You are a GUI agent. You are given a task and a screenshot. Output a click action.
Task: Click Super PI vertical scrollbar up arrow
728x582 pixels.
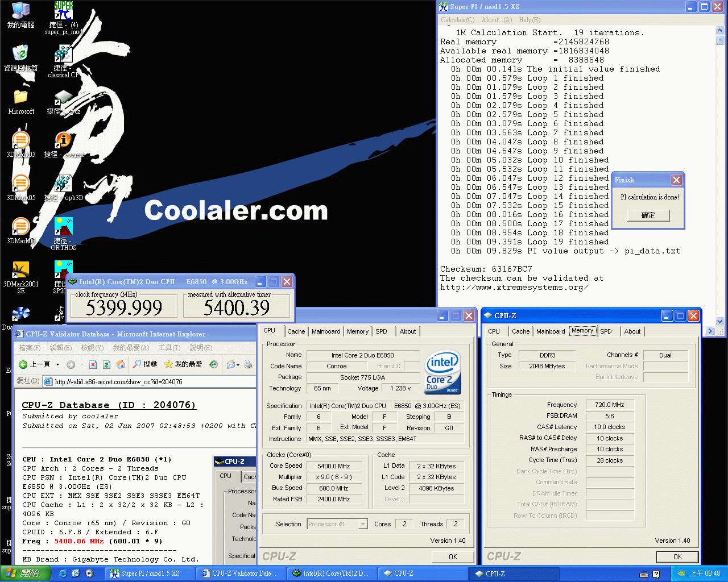tap(720, 31)
